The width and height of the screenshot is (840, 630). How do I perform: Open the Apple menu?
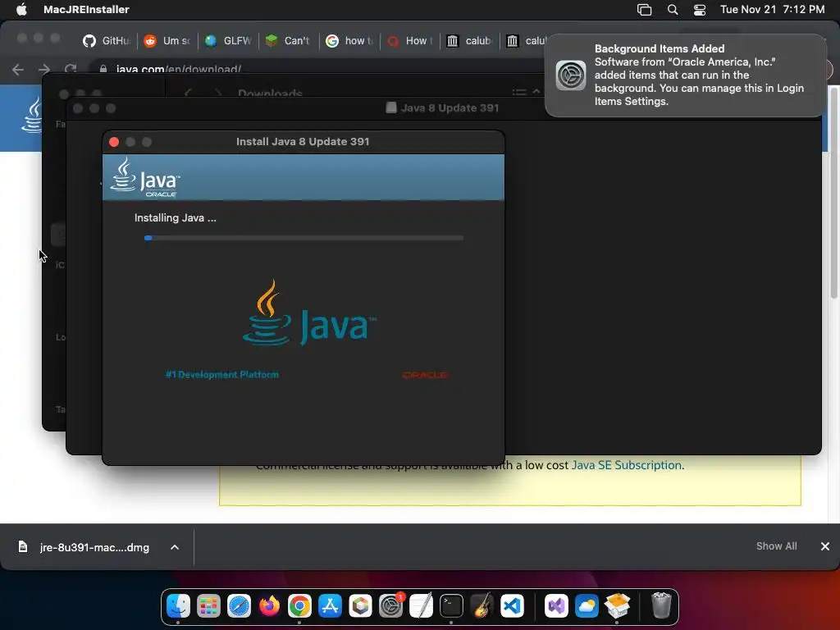(x=21, y=9)
